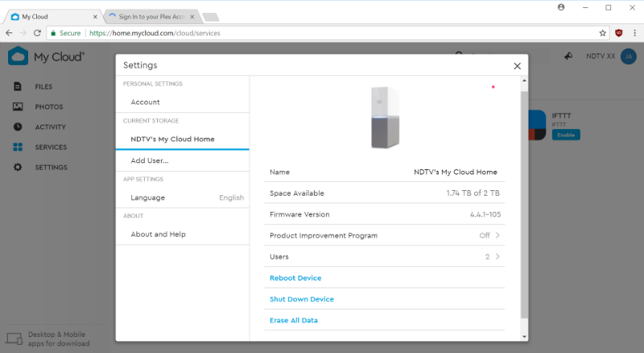The image size is (644, 353).
Task: Open the Files icon in the sidebar
Action: (x=17, y=86)
